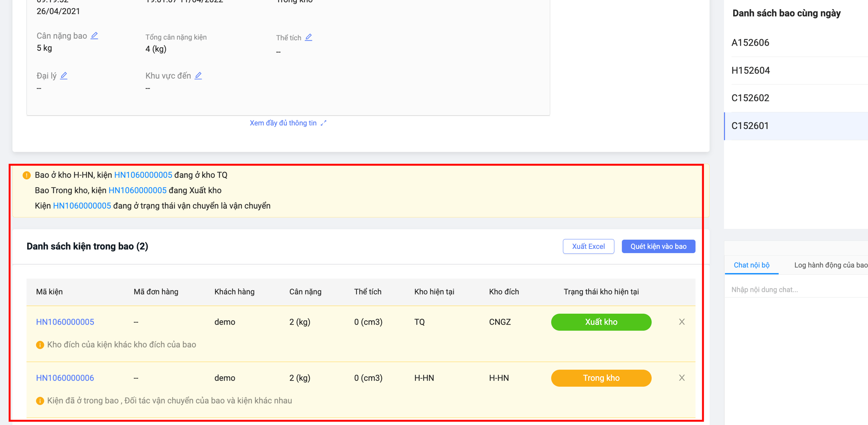
Task: Click the green Xuất kho status badge
Action: click(x=601, y=322)
